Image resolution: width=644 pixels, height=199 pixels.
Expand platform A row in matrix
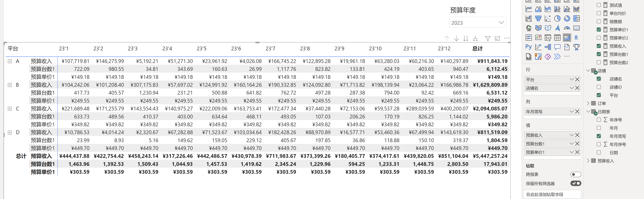[10, 61]
